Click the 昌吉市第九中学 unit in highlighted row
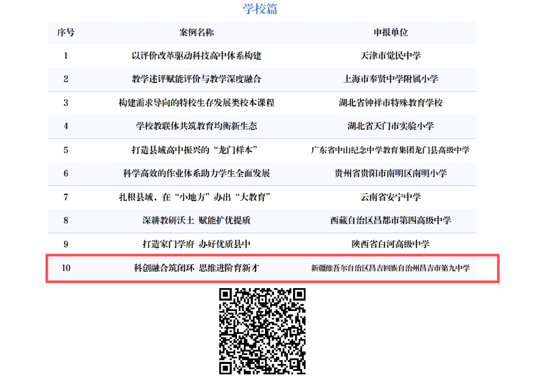 click(390, 268)
